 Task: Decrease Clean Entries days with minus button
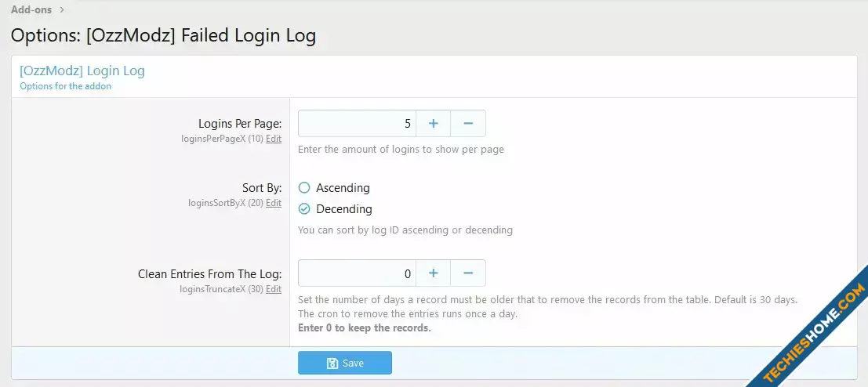pos(468,273)
